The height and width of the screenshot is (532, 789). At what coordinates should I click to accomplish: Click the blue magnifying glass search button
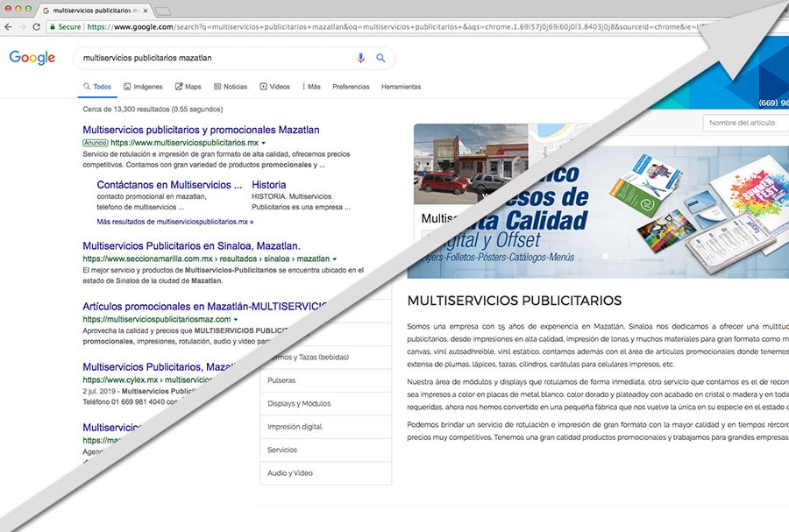point(380,58)
